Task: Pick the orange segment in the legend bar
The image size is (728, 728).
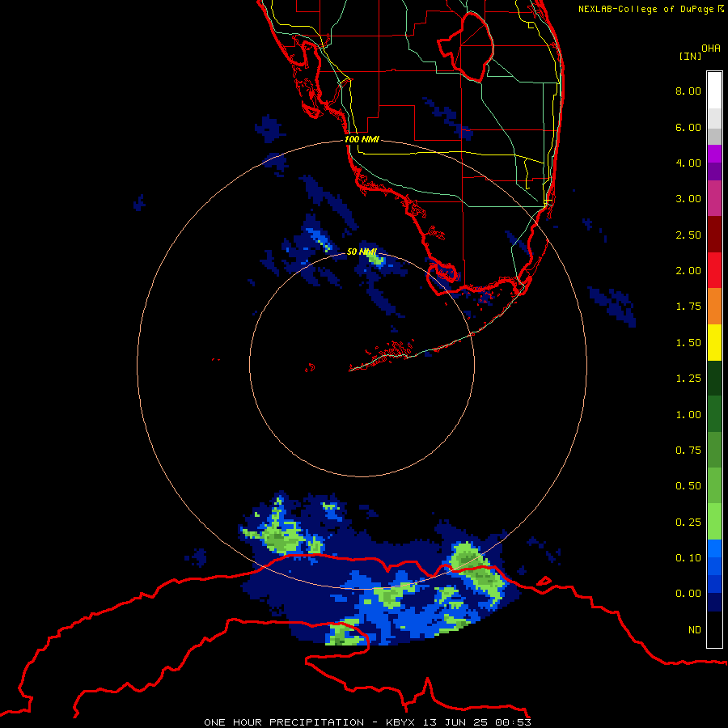Action: coord(714,307)
